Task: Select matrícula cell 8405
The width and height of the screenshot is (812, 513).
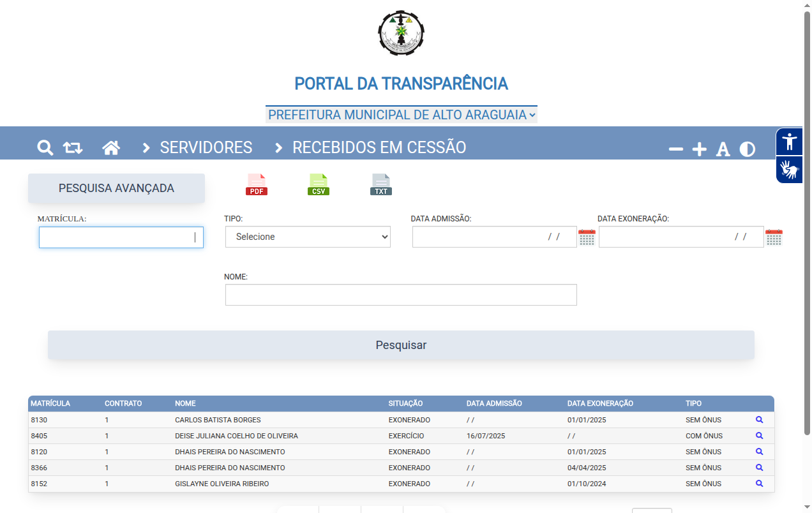Action: pyautogui.click(x=39, y=436)
